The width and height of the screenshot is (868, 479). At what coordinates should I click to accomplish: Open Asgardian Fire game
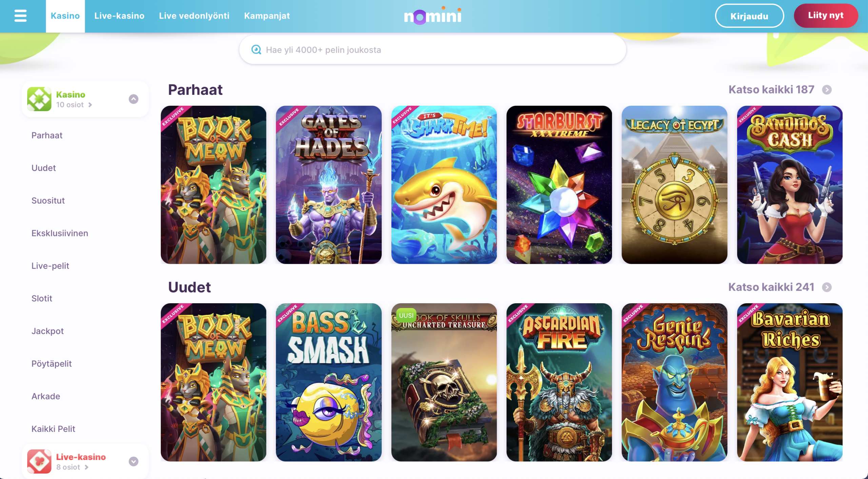point(559,382)
